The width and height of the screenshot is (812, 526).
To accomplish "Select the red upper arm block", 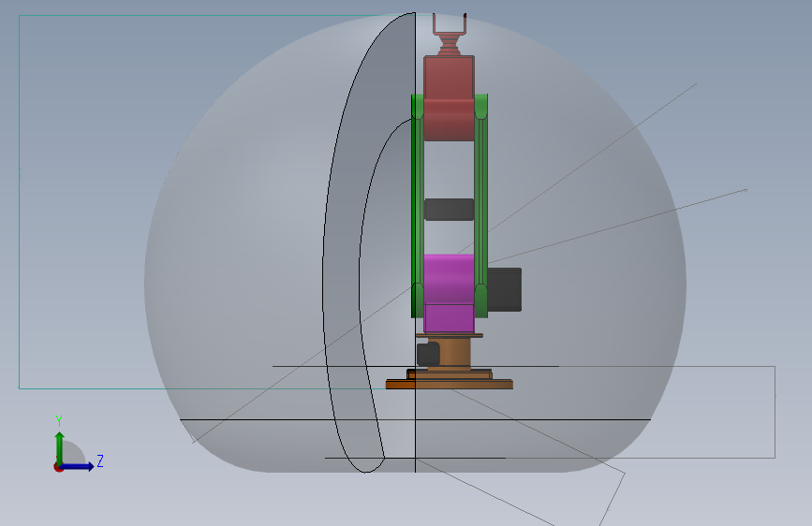I will pos(449,98).
